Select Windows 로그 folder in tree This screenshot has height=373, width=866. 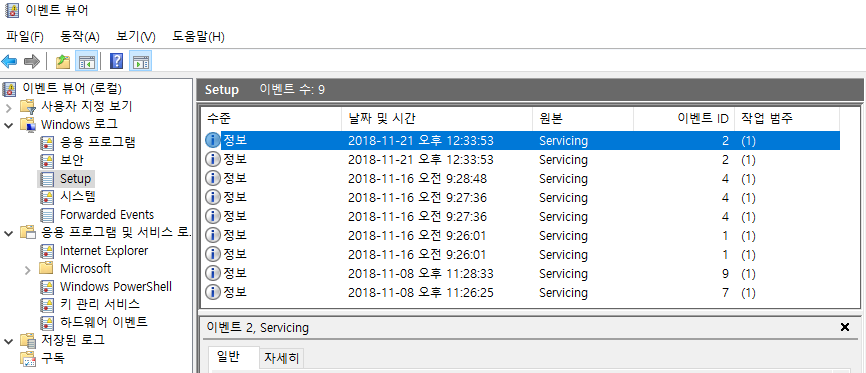[x=79, y=124]
